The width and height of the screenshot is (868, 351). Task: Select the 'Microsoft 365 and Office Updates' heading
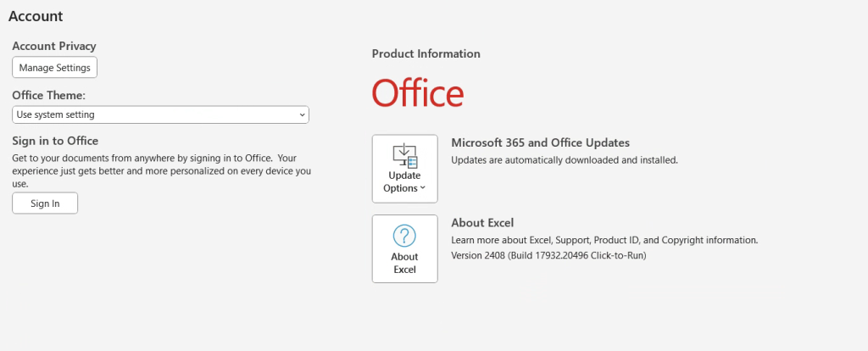(x=540, y=142)
